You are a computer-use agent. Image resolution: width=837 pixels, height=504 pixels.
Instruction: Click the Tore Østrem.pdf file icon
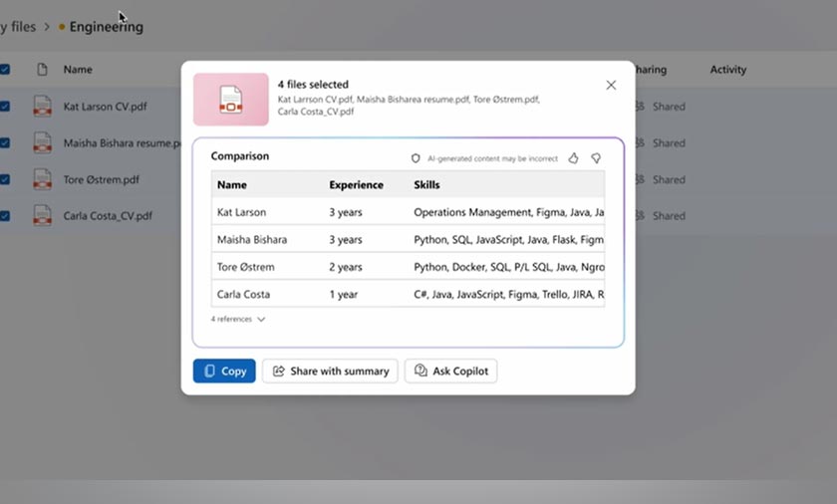[42, 179]
